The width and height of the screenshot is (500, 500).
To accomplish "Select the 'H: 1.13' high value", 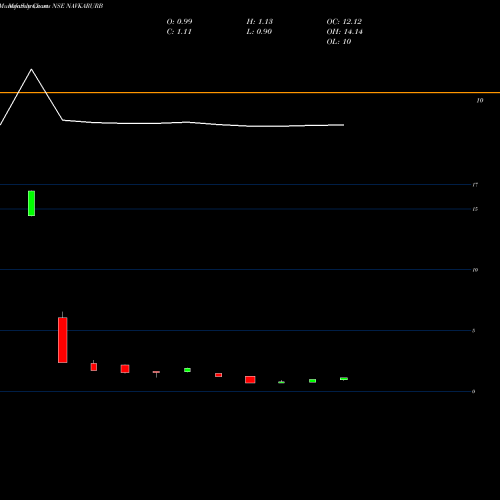I will 260,21.
